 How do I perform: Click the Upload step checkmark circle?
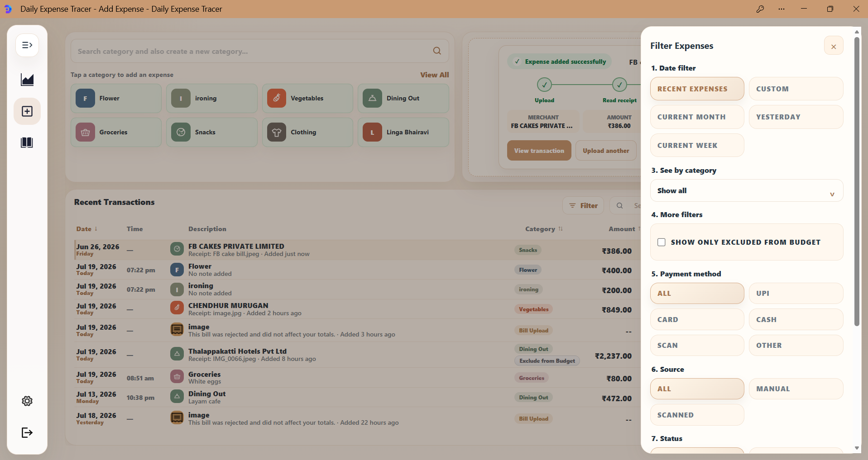pos(544,85)
